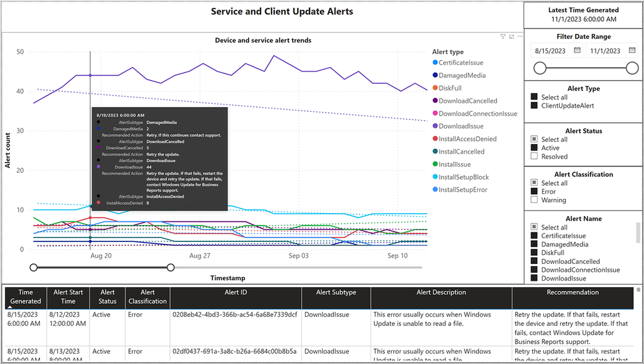Open the chart filter icon

pyautogui.click(x=503, y=37)
